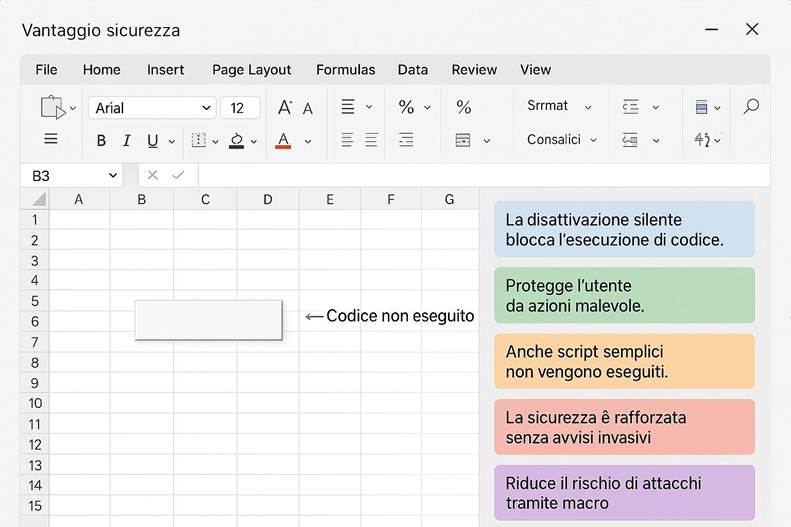Expand the fill color dropdown arrow
This screenshot has width=791, height=527.
pos(254,142)
